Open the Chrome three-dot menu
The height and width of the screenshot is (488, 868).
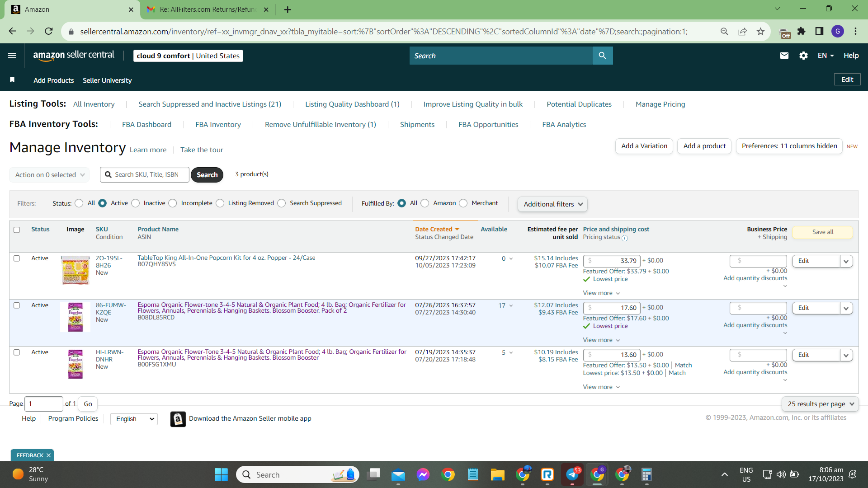pyautogui.click(x=855, y=31)
